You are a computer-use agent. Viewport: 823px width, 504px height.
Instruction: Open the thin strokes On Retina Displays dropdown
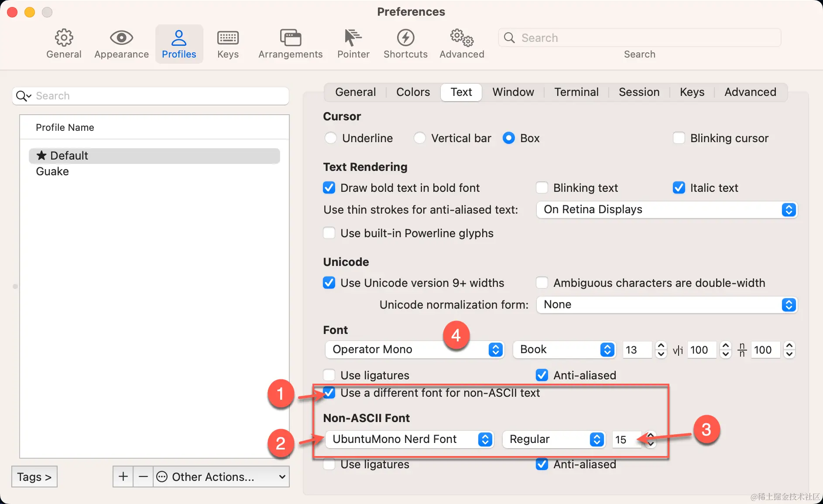click(x=667, y=210)
